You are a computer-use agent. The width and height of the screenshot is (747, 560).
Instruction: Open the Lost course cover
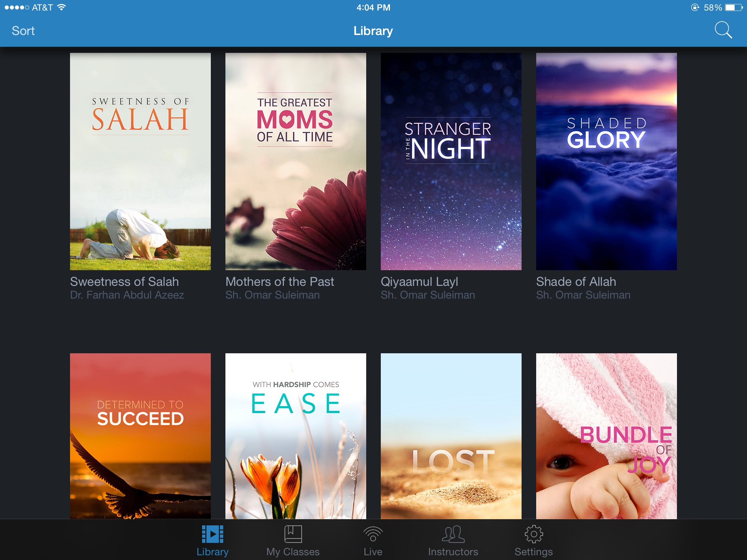[x=451, y=436]
